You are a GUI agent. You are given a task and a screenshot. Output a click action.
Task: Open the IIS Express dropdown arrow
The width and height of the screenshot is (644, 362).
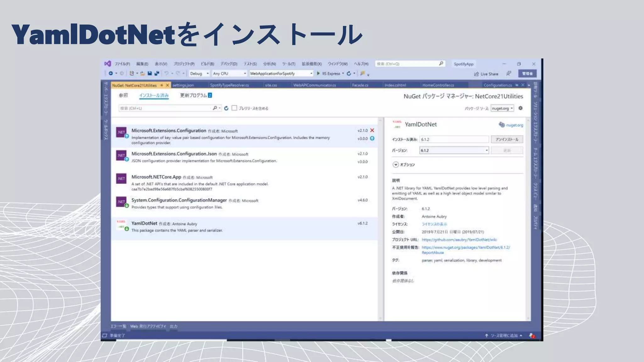[343, 74]
